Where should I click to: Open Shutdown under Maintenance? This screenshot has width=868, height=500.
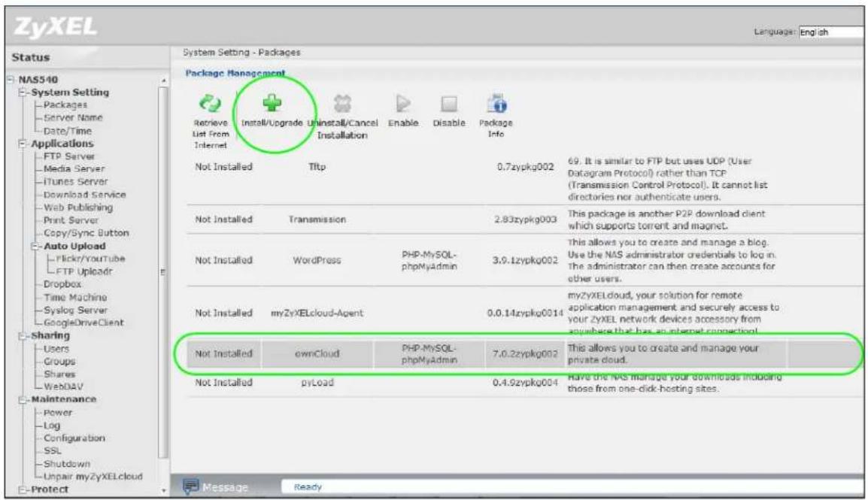point(66,464)
